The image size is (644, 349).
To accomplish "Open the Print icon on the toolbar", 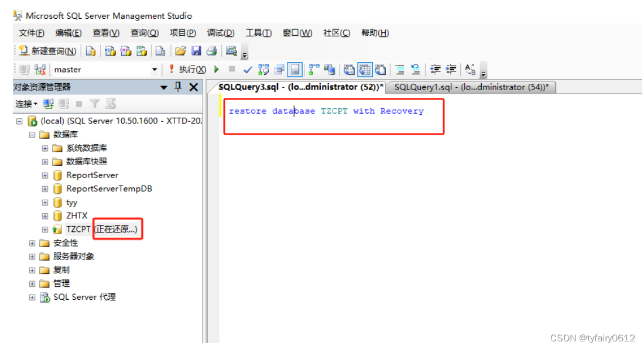I will 212,51.
